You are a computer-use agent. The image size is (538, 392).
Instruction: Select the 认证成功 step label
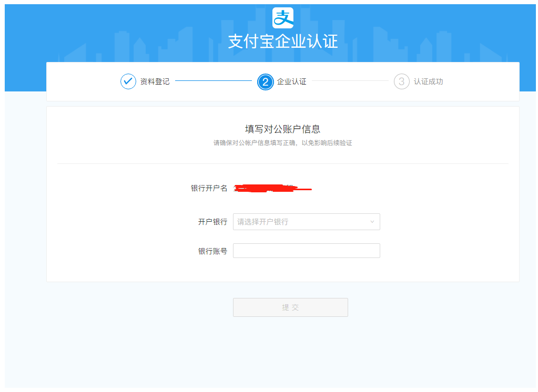click(x=428, y=81)
